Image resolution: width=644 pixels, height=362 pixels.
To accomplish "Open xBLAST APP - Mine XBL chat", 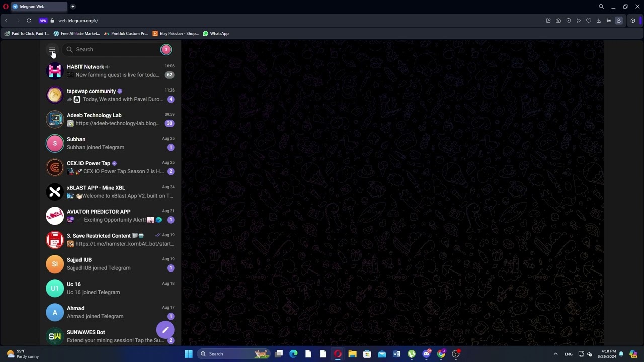I will pyautogui.click(x=111, y=192).
